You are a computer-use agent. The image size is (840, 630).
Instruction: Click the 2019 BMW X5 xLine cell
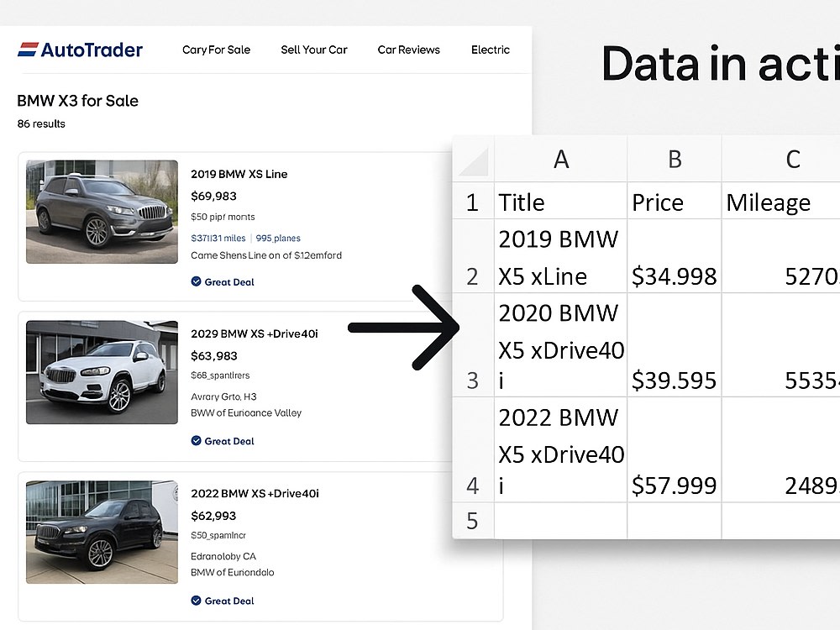pos(560,256)
